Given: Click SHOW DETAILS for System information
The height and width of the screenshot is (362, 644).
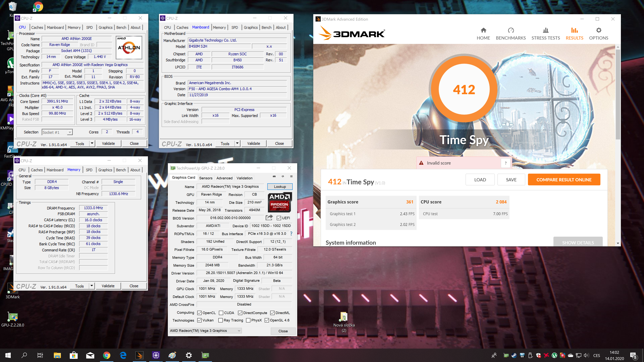Looking at the screenshot, I should [x=578, y=242].
